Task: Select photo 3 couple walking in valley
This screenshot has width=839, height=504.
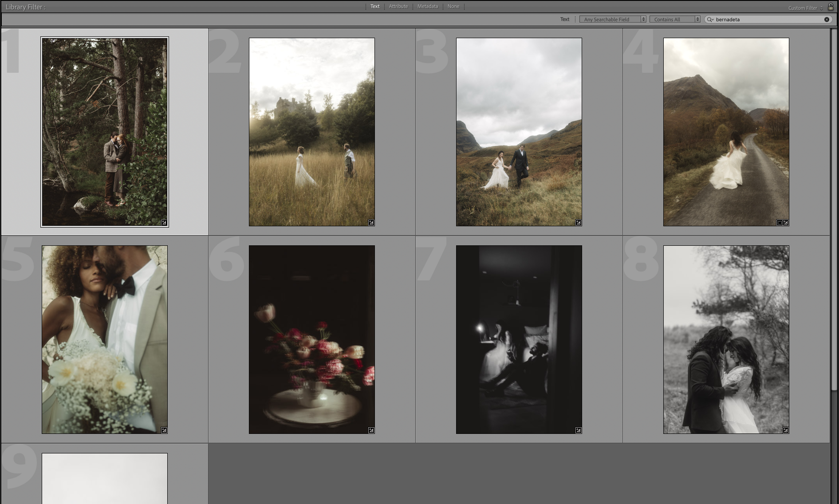Action: (x=519, y=132)
